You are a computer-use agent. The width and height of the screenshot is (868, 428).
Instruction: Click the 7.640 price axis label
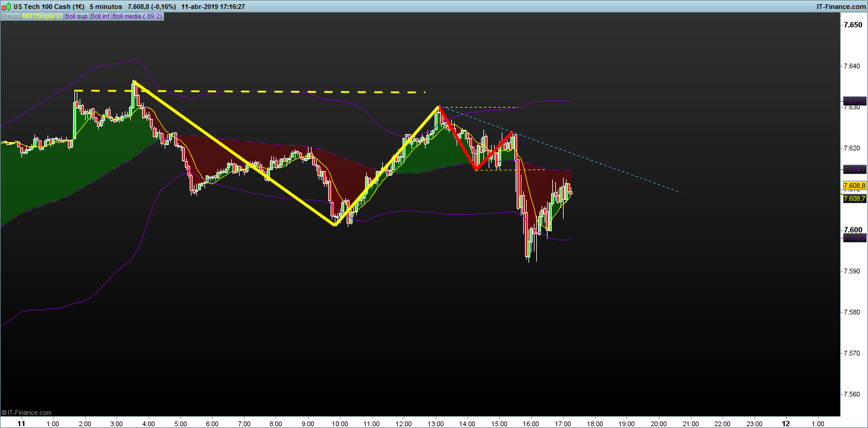(853, 66)
